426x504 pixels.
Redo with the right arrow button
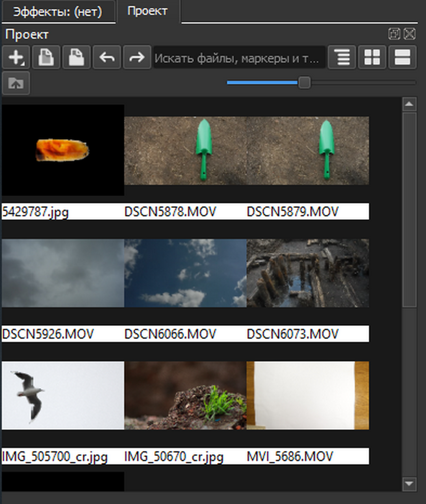[137, 57]
